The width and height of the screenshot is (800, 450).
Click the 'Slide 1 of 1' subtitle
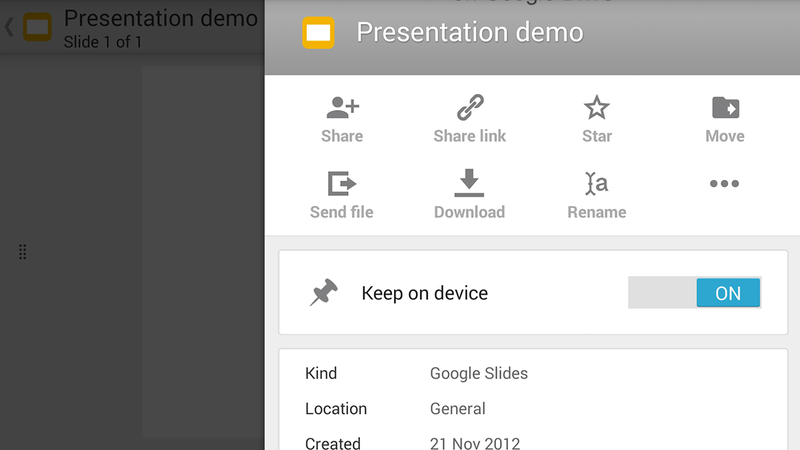(x=103, y=42)
